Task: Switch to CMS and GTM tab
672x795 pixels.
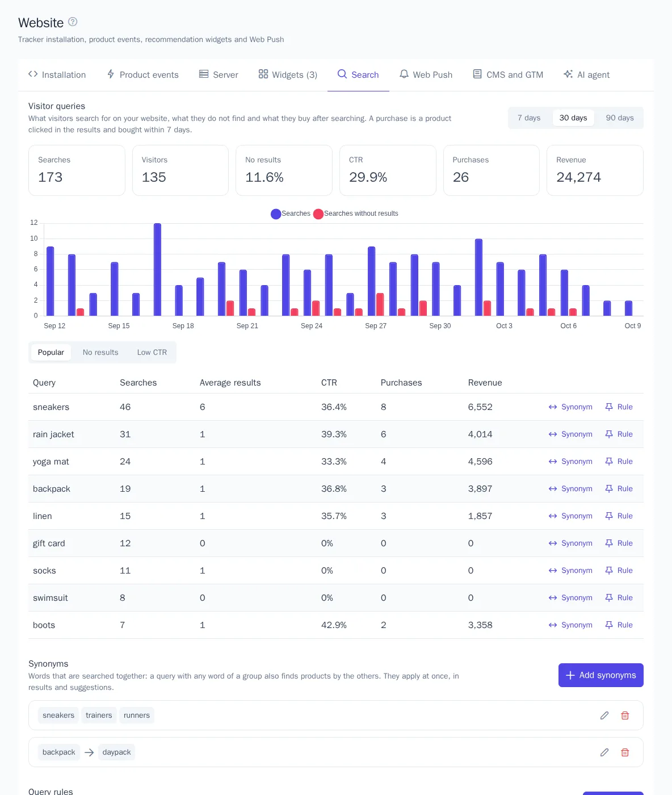Action: point(508,74)
